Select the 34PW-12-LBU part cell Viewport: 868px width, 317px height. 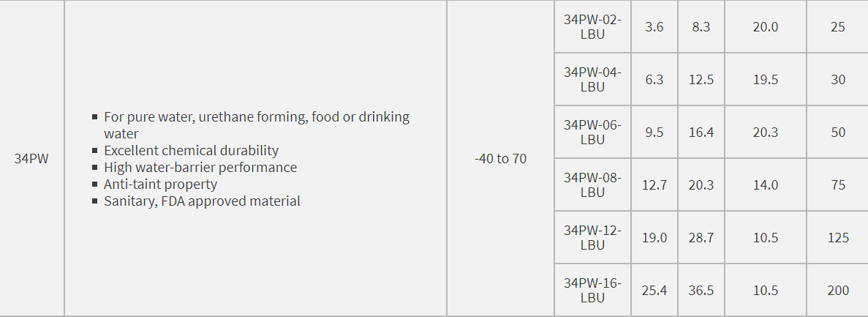click(x=592, y=238)
